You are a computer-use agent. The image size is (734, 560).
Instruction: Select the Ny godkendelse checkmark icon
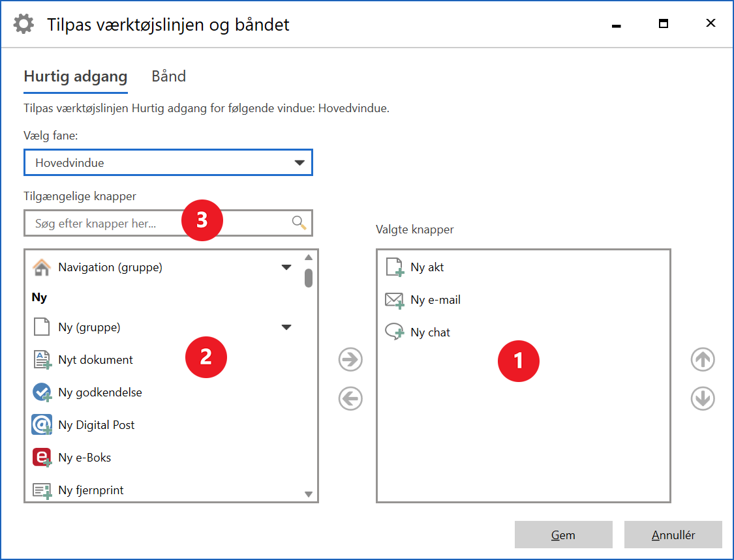click(x=42, y=392)
